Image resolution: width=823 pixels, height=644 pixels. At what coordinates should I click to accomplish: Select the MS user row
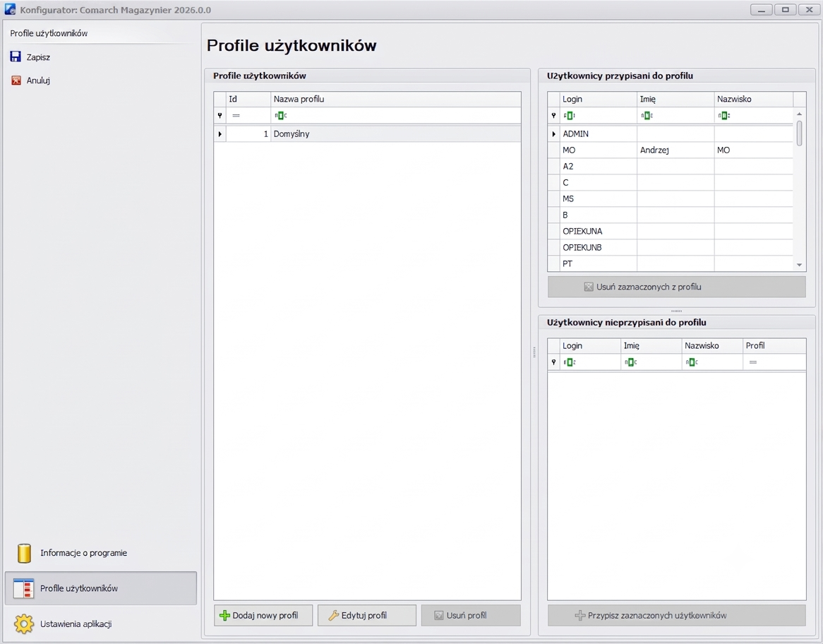(671, 199)
